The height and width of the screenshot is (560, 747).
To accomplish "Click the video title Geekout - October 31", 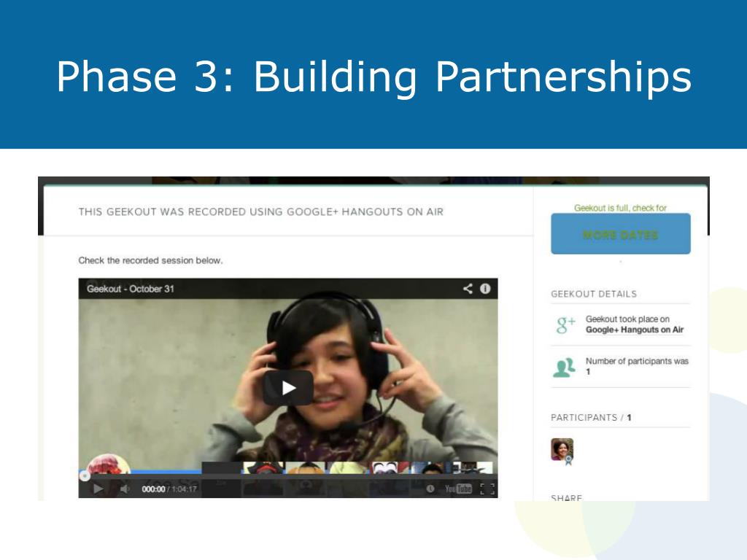I will point(131,289).
